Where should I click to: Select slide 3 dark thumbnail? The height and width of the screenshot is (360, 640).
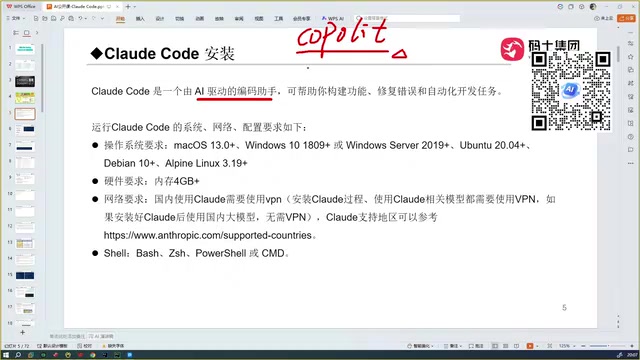pos(25,81)
